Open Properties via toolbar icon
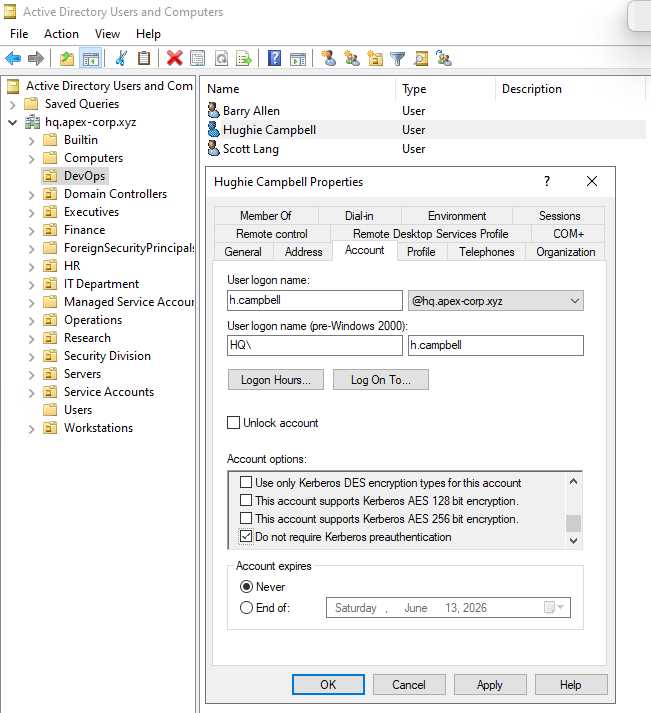The height and width of the screenshot is (713, 651). pyautogui.click(x=198, y=58)
